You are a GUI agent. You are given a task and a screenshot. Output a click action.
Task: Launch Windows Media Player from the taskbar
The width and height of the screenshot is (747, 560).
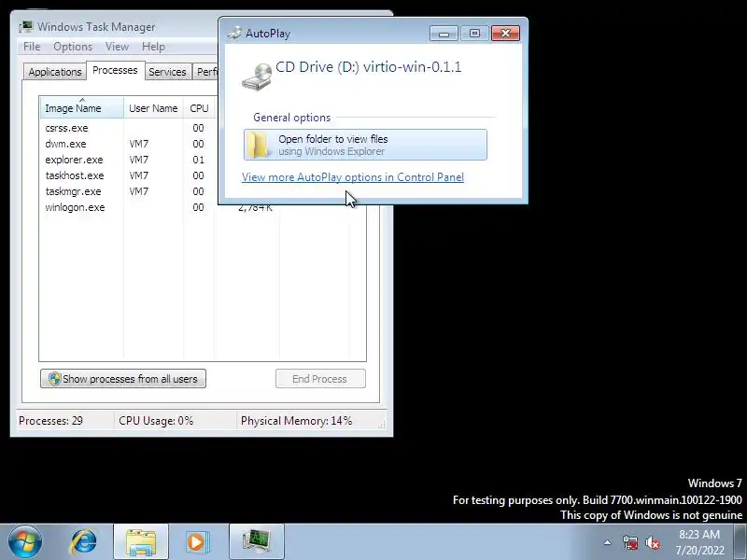coord(197,542)
